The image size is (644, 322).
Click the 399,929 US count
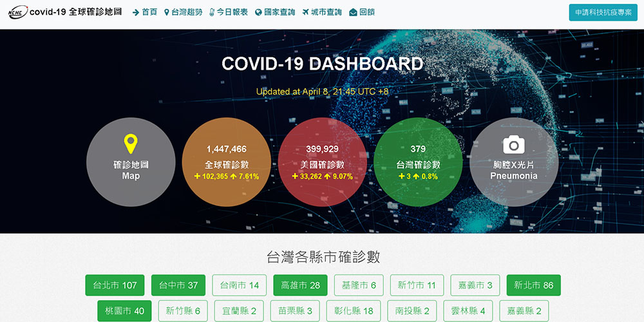(x=323, y=149)
